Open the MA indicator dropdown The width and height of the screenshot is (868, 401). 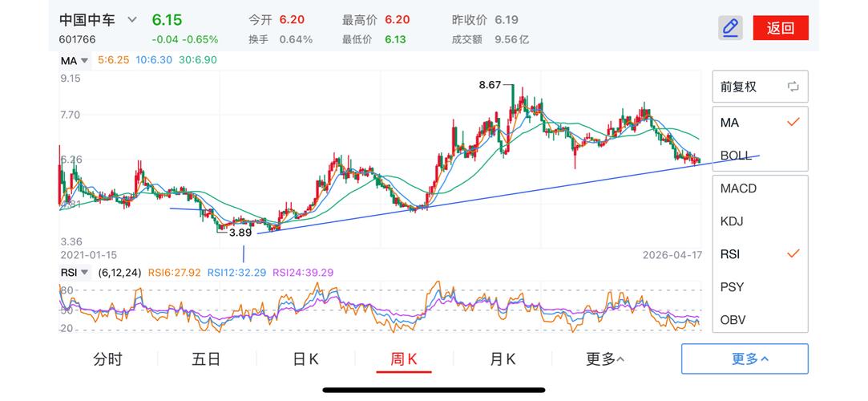(75, 60)
